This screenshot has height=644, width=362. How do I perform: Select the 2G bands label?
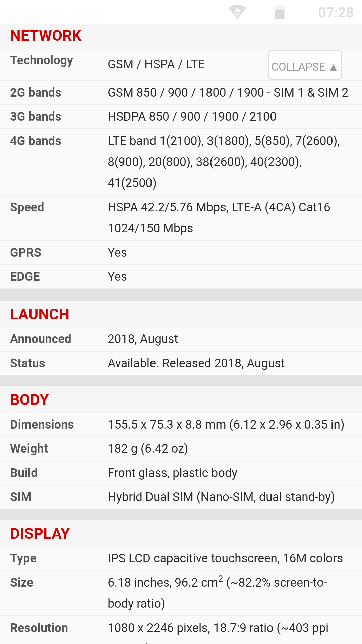[x=36, y=93]
